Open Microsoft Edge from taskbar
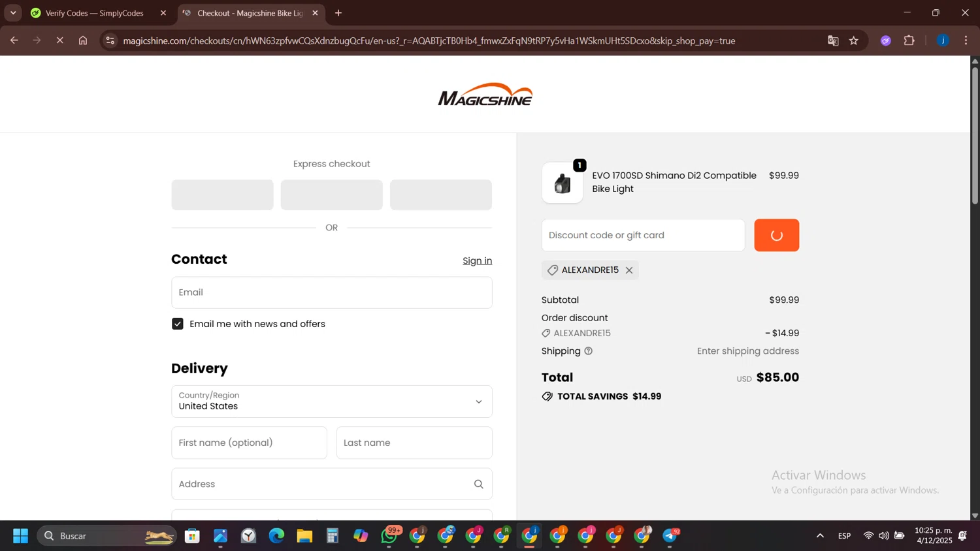The height and width of the screenshot is (551, 980). [276, 536]
